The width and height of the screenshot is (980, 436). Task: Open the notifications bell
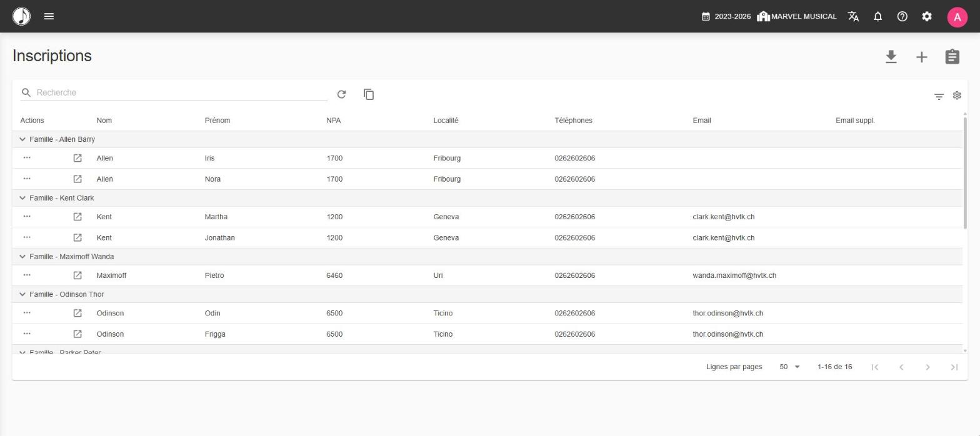pyautogui.click(x=877, y=16)
